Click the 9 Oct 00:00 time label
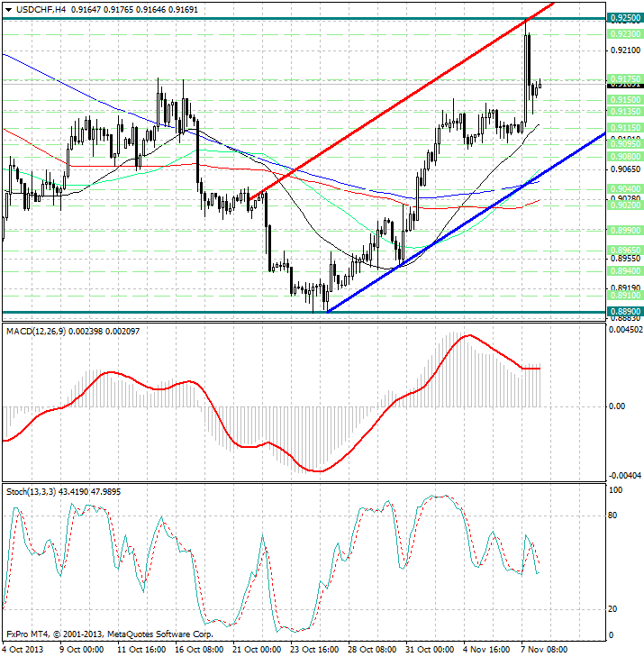644x657 pixels. point(82,650)
